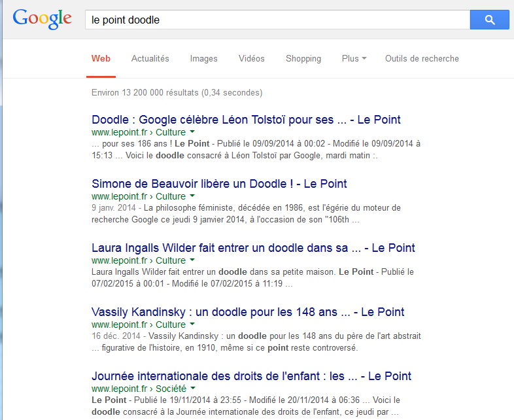
Task: Switch to the Images tab
Action: click(203, 59)
